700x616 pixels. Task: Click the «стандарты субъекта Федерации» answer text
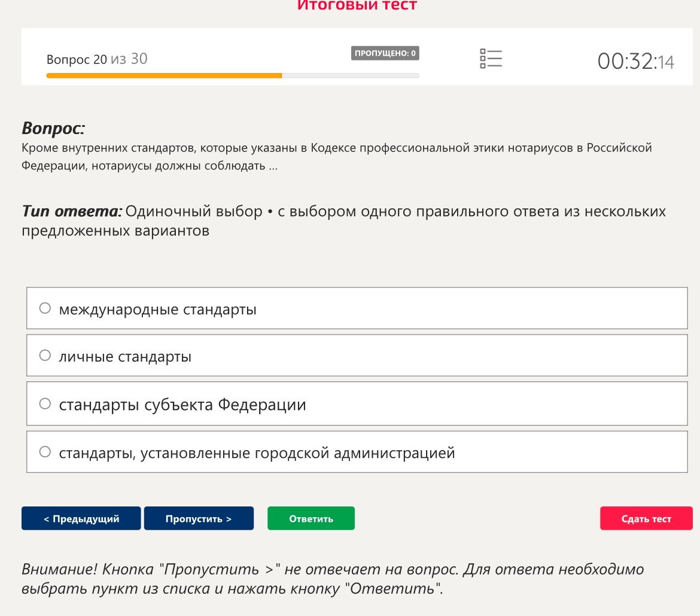(x=182, y=405)
